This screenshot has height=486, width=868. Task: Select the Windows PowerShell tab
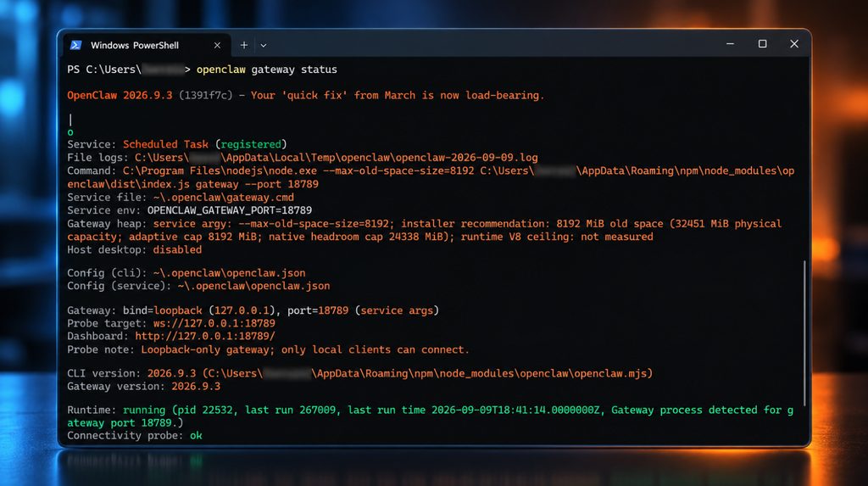click(x=146, y=46)
